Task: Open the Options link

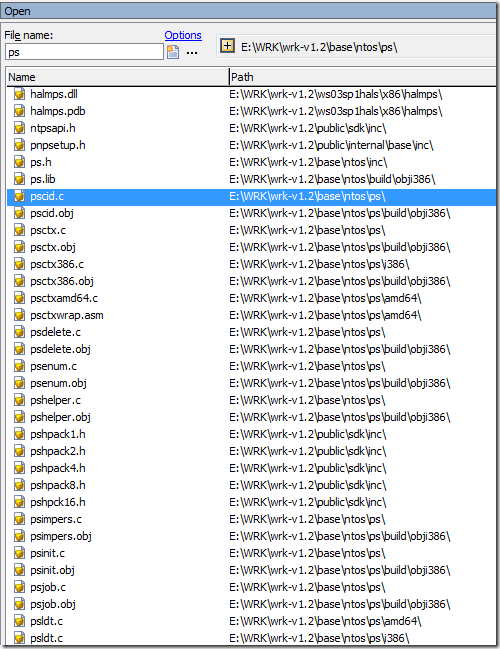Action: pyautogui.click(x=183, y=35)
